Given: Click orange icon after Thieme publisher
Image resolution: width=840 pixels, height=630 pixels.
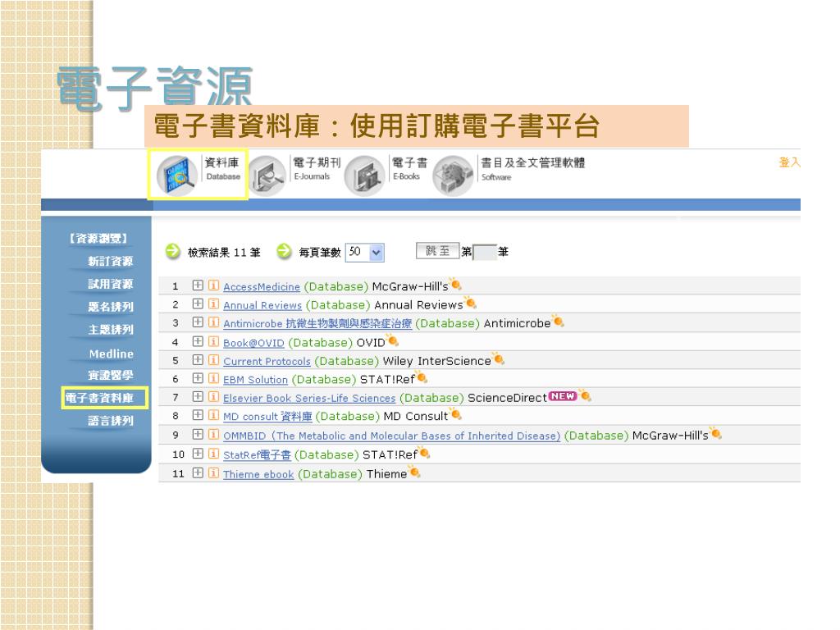Looking at the screenshot, I should [414, 472].
